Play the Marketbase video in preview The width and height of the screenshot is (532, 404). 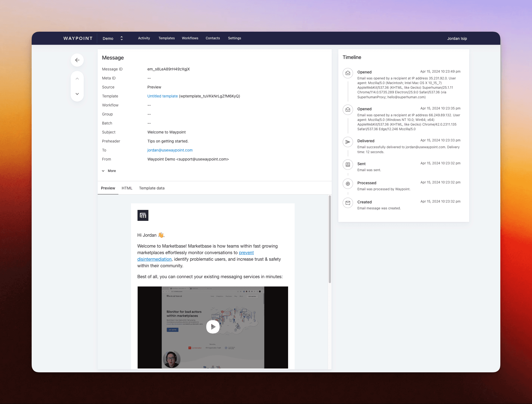click(x=213, y=327)
